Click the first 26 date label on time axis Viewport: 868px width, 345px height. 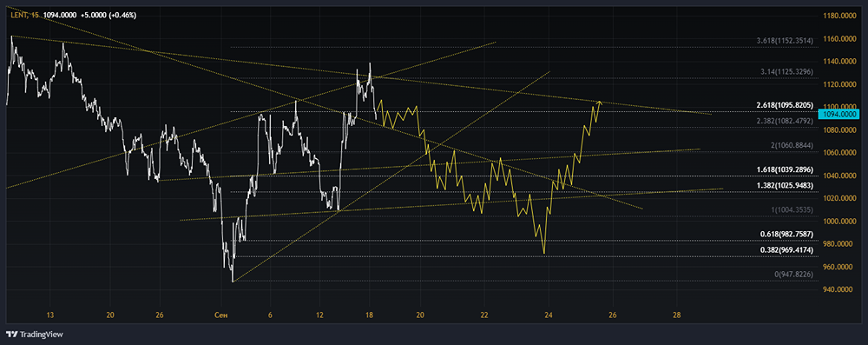click(x=160, y=315)
